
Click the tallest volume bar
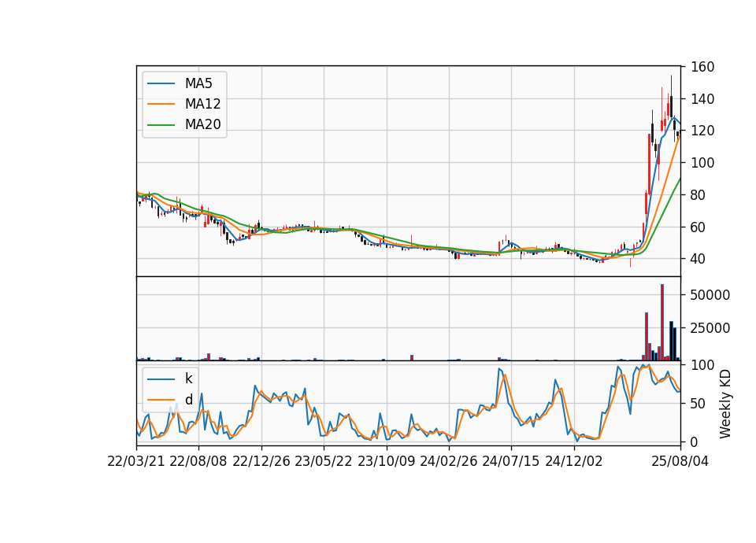pyautogui.click(x=662, y=323)
